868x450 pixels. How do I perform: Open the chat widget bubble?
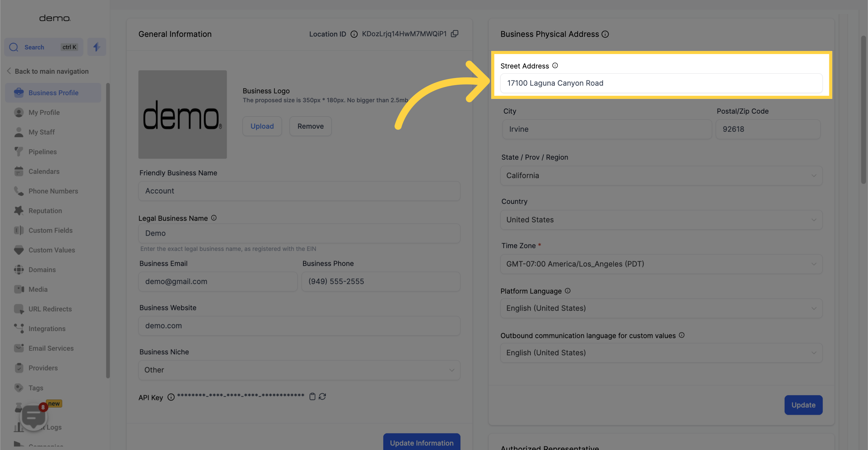pyautogui.click(x=34, y=417)
